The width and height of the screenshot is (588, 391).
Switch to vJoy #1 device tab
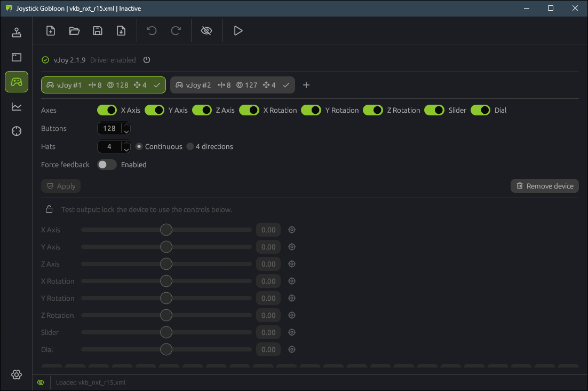[x=104, y=85]
